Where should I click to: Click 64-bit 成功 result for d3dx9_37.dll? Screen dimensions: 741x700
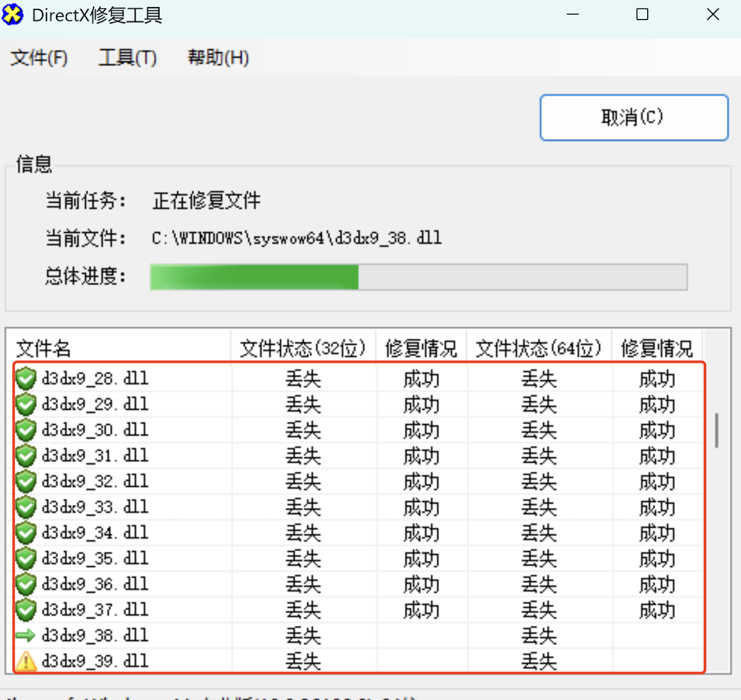click(657, 610)
